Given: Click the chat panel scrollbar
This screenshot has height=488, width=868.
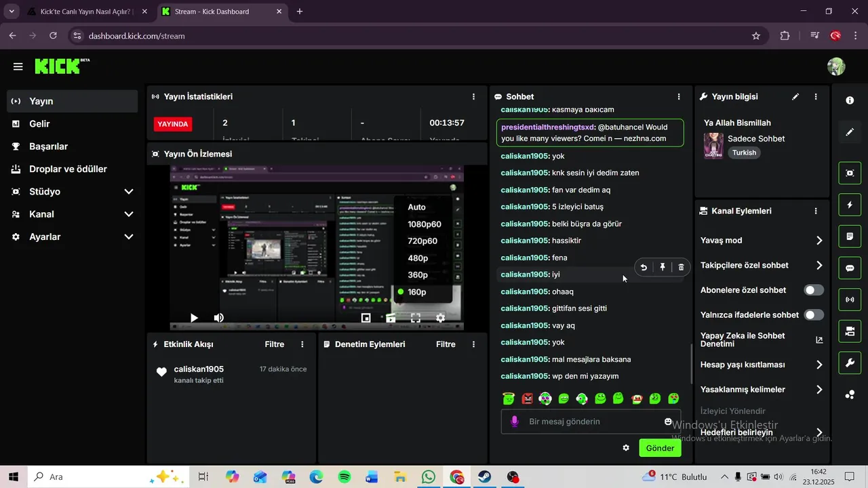Looking at the screenshot, I should click(691, 364).
